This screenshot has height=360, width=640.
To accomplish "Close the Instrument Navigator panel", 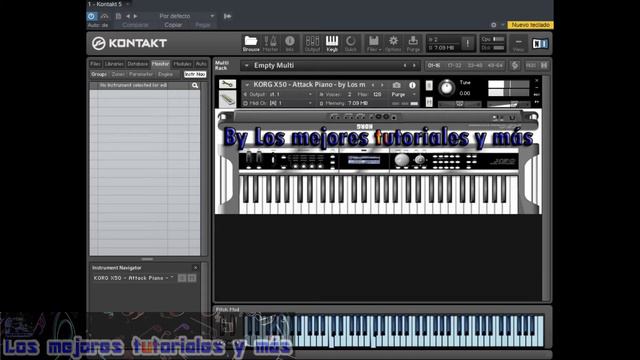I will [196, 268].
